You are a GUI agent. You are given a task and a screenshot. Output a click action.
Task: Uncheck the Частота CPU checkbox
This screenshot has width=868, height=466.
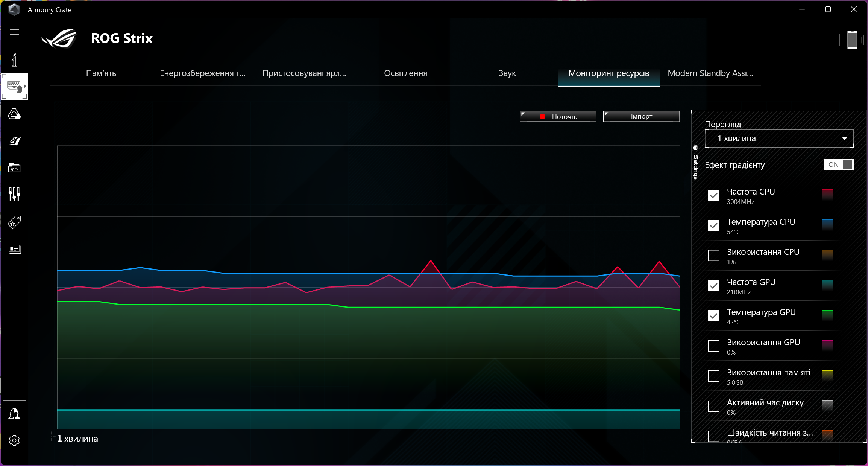713,195
